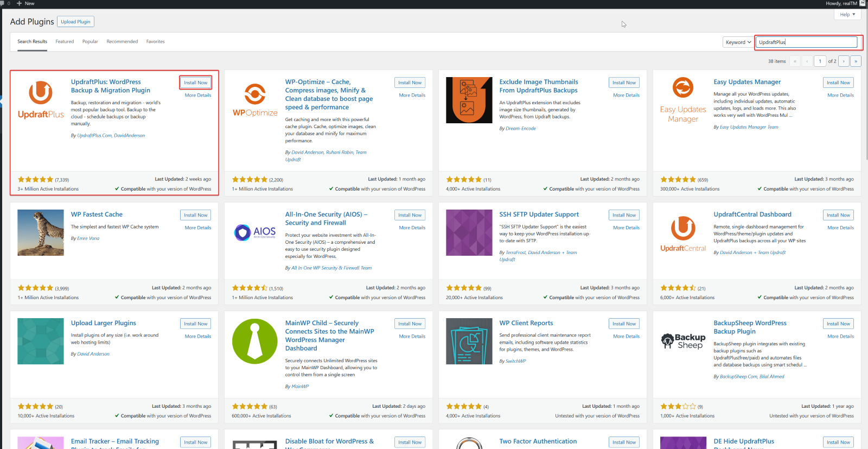Viewport: 868px width, 449px height.
Task: Switch to the Recommended tab
Action: pyautogui.click(x=122, y=42)
